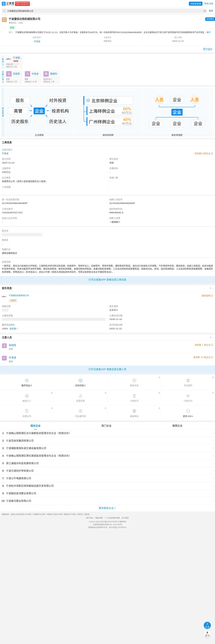View the 备案网站 globe icon

tap(134, 411)
